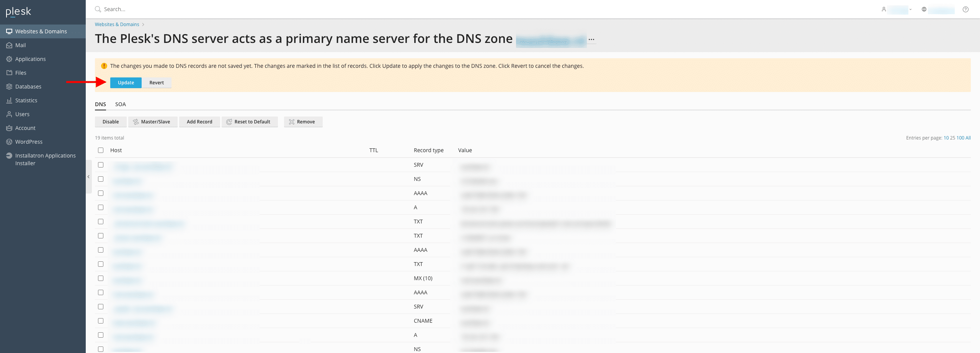Click the Value column header

(x=465, y=150)
